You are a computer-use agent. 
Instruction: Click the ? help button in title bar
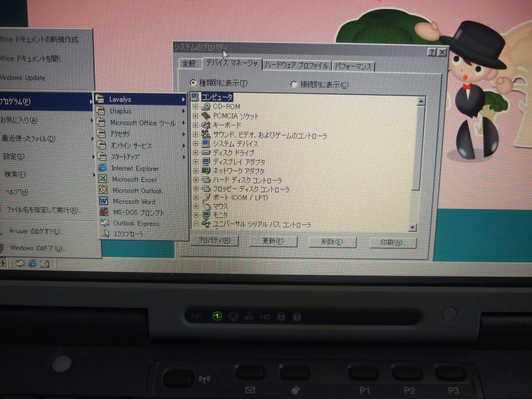[x=432, y=52]
